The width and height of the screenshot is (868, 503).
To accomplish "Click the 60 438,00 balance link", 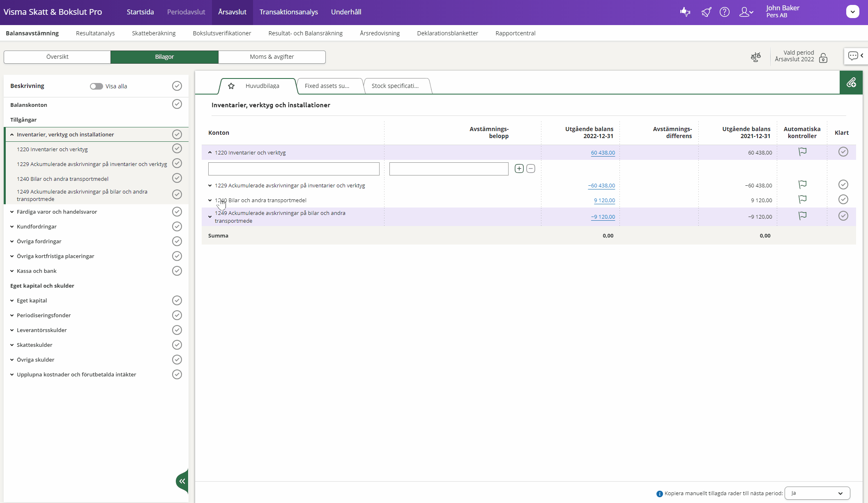I will 603,152.
